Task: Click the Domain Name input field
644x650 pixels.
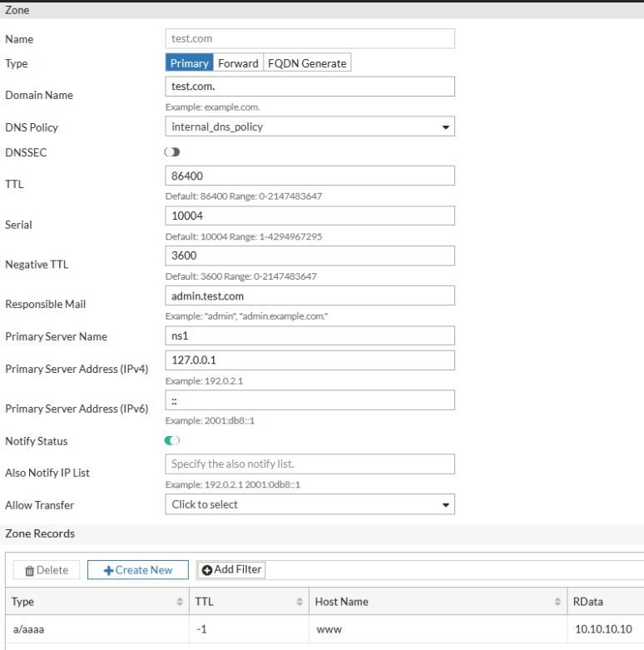Action: (x=310, y=87)
